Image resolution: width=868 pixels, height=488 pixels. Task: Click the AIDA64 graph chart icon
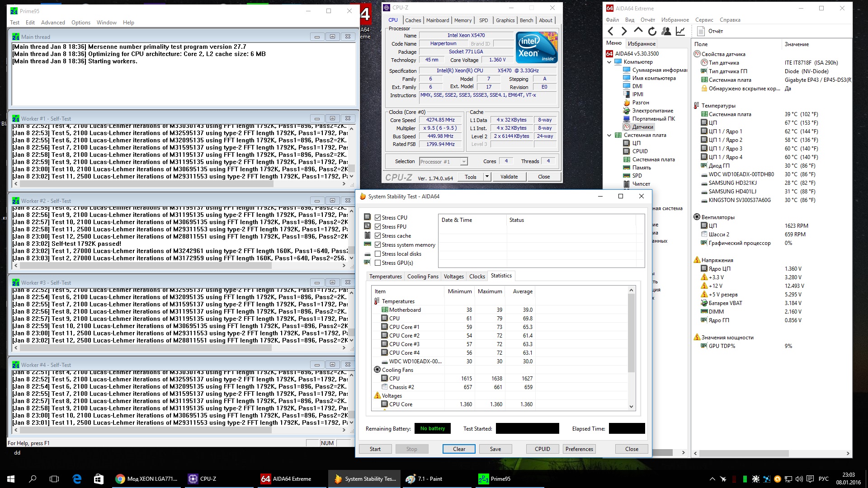coord(680,31)
